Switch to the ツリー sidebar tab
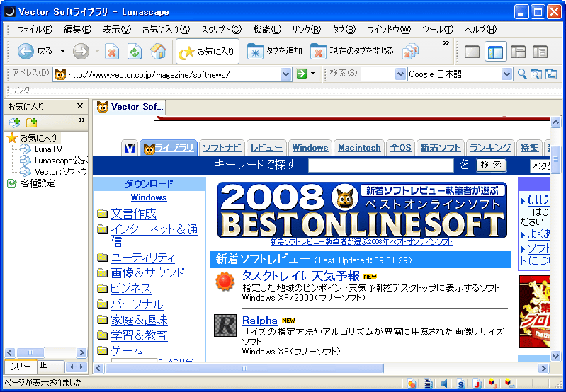This screenshot has width=566, height=392. click(x=21, y=367)
